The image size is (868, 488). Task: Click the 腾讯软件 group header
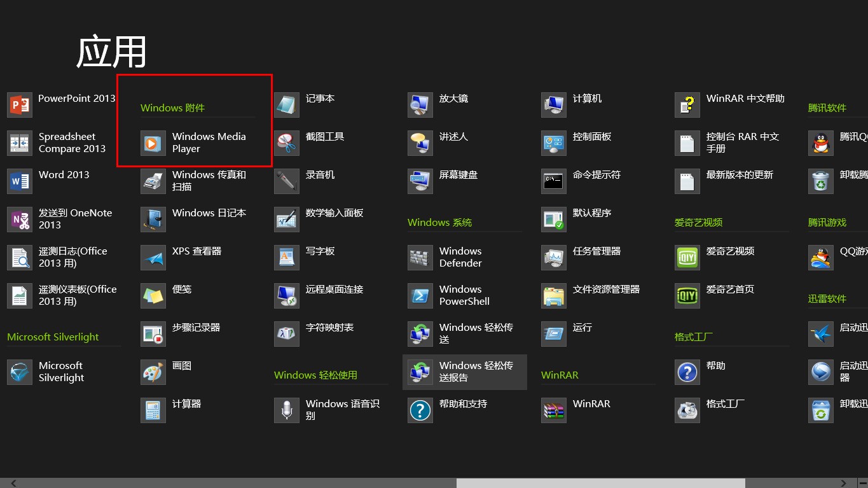click(x=827, y=108)
